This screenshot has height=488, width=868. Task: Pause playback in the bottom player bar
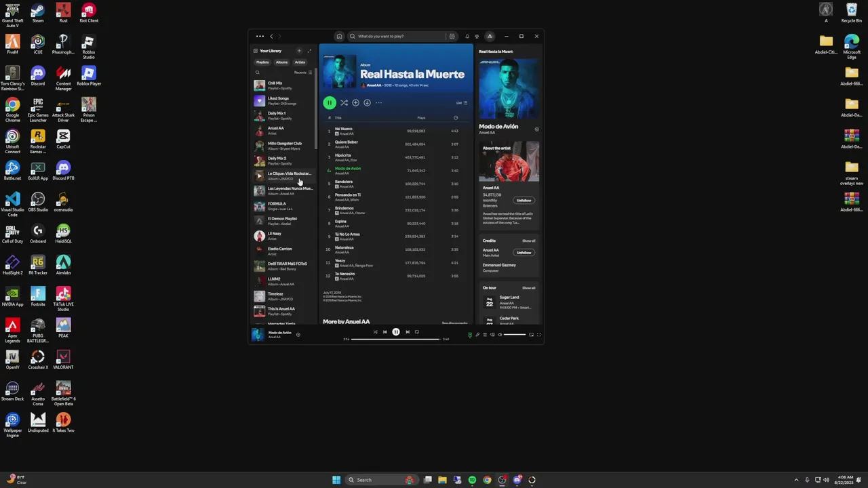[x=396, y=332]
